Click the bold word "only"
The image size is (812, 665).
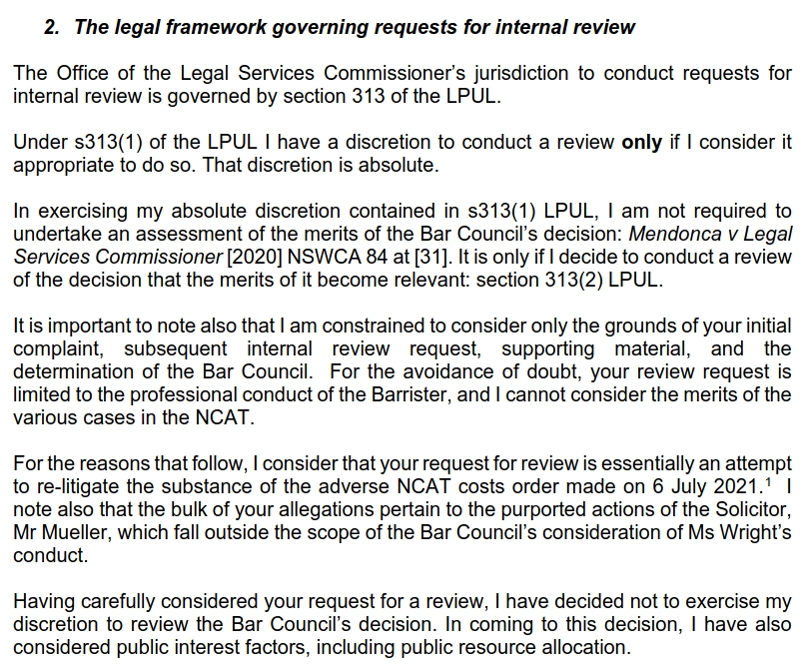click(641, 142)
